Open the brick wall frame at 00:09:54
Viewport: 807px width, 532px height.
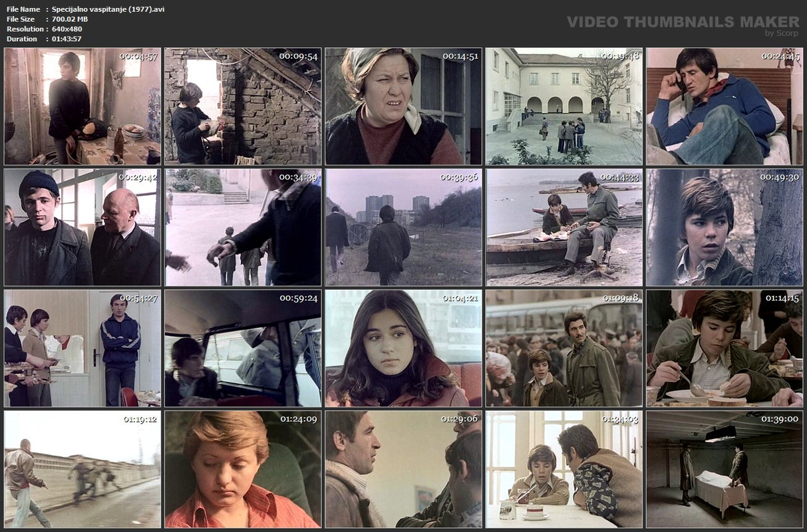point(243,106)
